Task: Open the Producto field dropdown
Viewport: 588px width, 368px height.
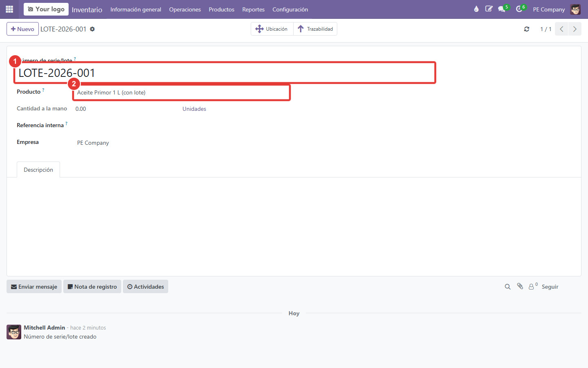Action: pos(181,92)
